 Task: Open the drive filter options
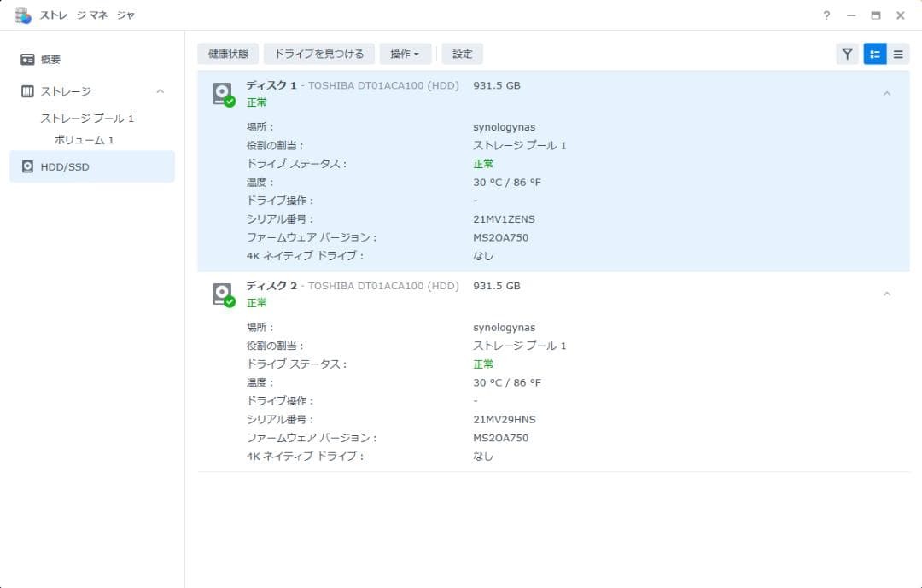[847, 53]
